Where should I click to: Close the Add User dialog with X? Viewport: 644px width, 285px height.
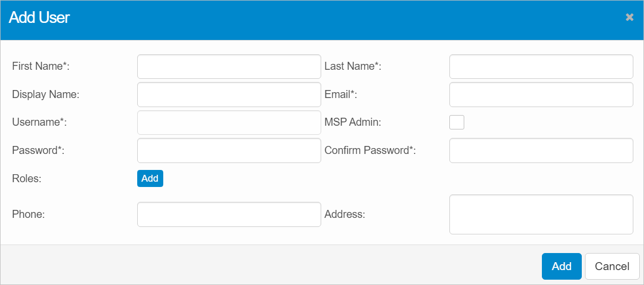click(630, 18)
